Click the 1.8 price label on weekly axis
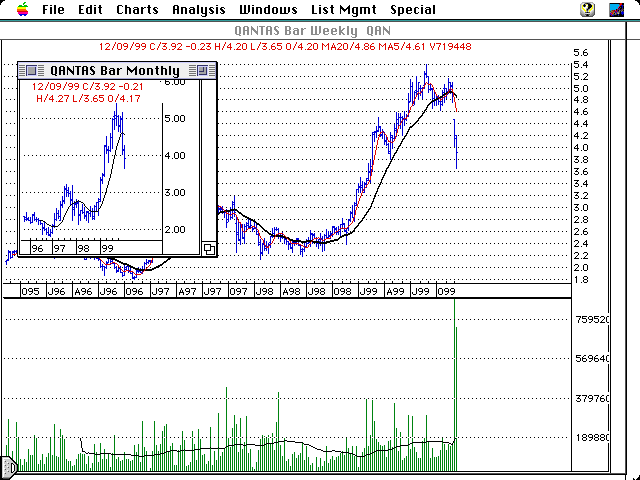Screen dimensions: 640x480 [580, 280]
